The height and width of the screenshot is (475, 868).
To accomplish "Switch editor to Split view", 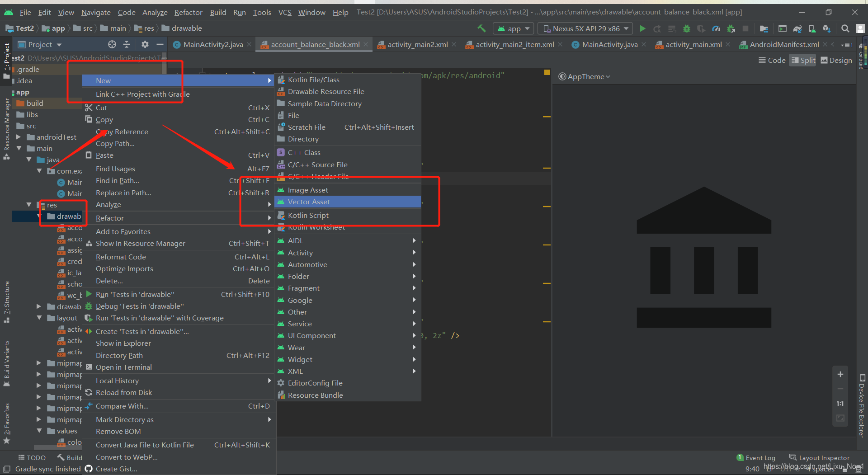I will (x=803, y=60).
